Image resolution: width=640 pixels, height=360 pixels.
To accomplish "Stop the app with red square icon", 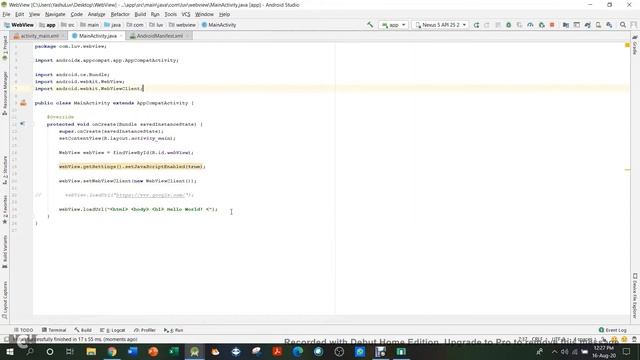I will [x=552, y=25].
